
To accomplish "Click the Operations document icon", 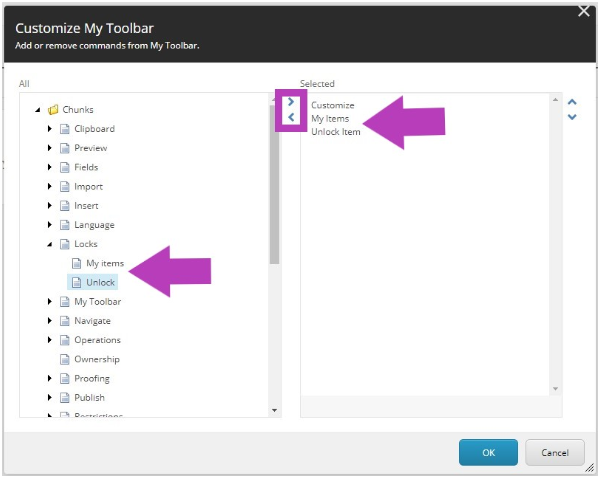I will 65,340.
